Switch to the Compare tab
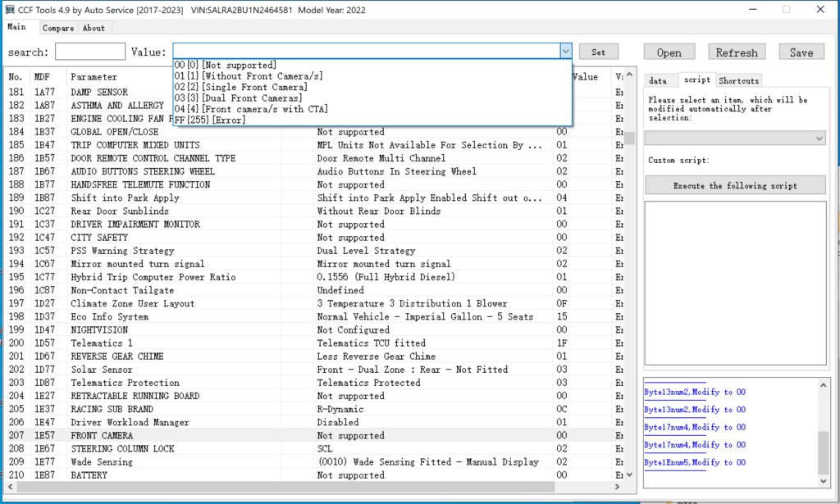 (x=57, y=27)
